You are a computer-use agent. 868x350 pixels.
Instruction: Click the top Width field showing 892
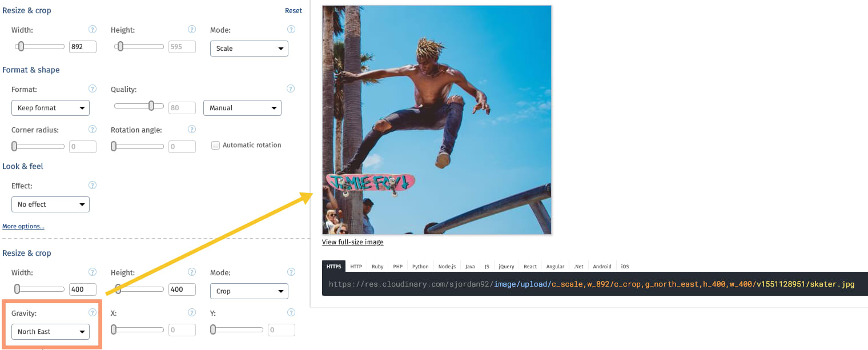point(83,47)
